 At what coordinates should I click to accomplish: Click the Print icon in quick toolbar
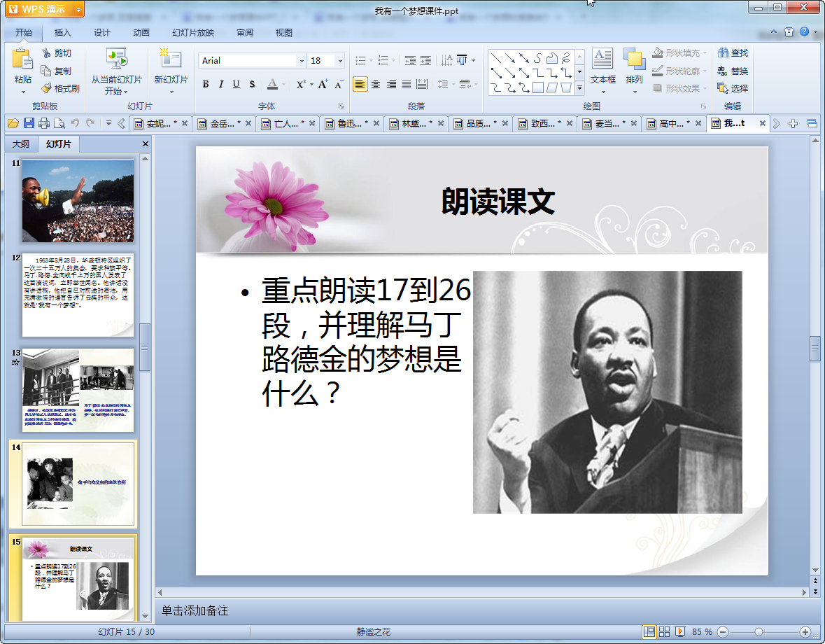(44, 123)
